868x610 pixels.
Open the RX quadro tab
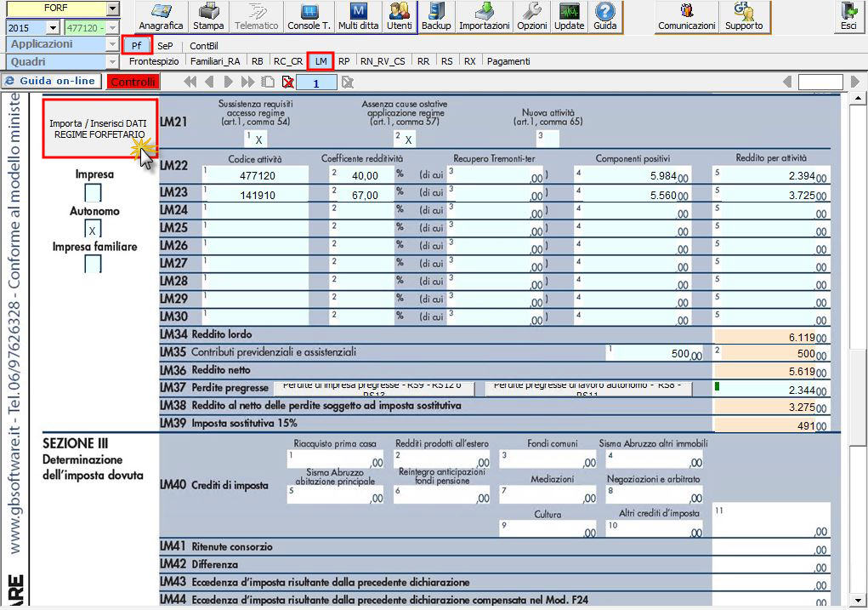469,61
